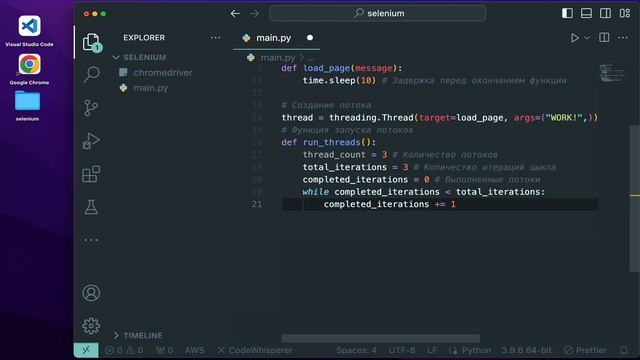Toggle the primary side bar layout icon

(x=567, y=13)
